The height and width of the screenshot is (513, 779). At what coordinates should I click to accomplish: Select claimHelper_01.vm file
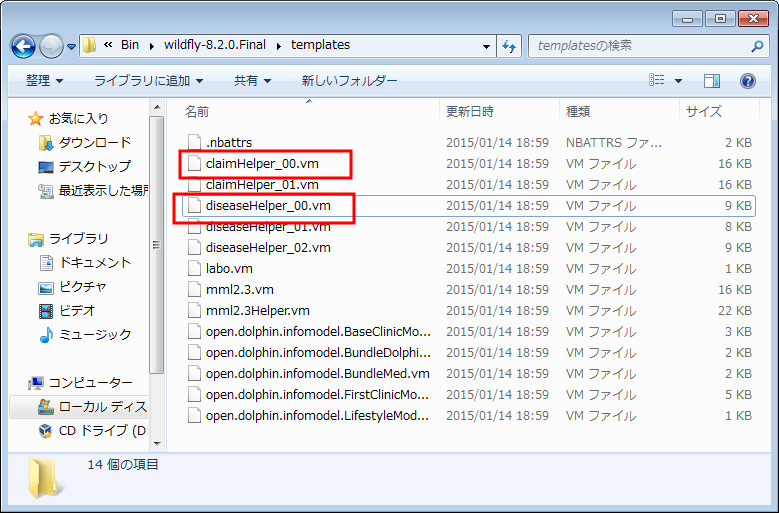[x=469, y=184]
